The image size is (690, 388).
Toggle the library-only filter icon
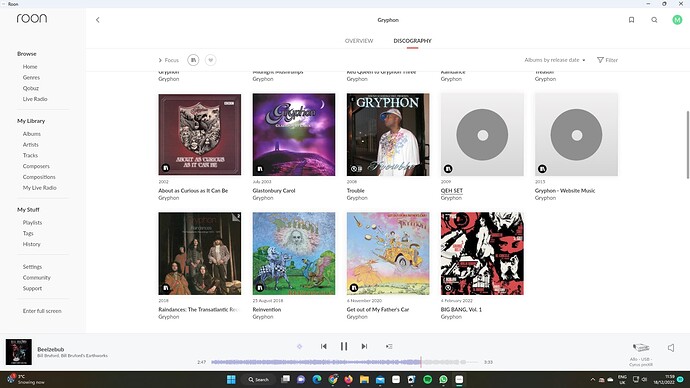tap(193, 60)
